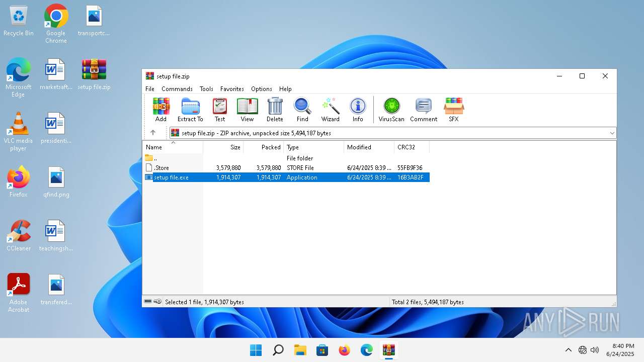Image resolution: width=644 pixels, height=362 pixels.
Task: Open taskbar Search
Action: [x=278, y=350]
